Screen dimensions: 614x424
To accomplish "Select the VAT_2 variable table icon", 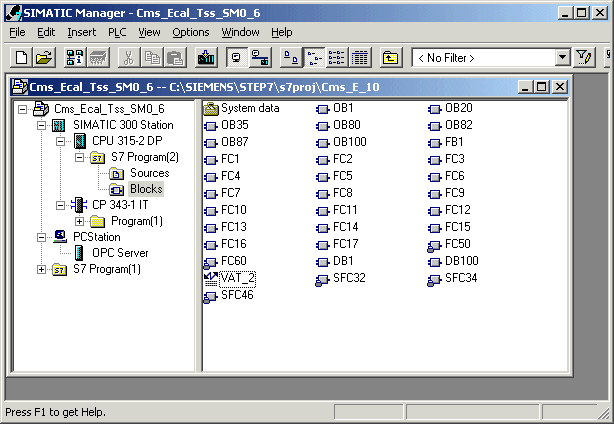I will point(211,279).
